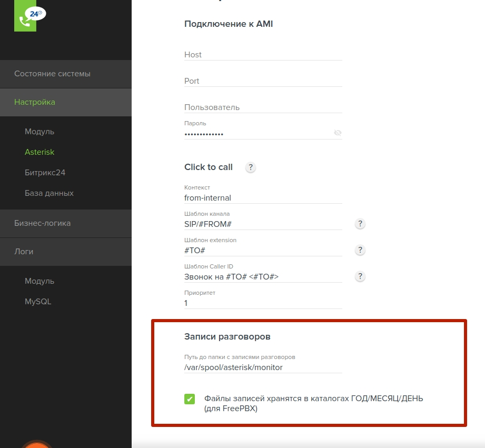Viewport: 485px width, 448px height.
Task: Open MySQL logs page
Action: tap(38, 302)
